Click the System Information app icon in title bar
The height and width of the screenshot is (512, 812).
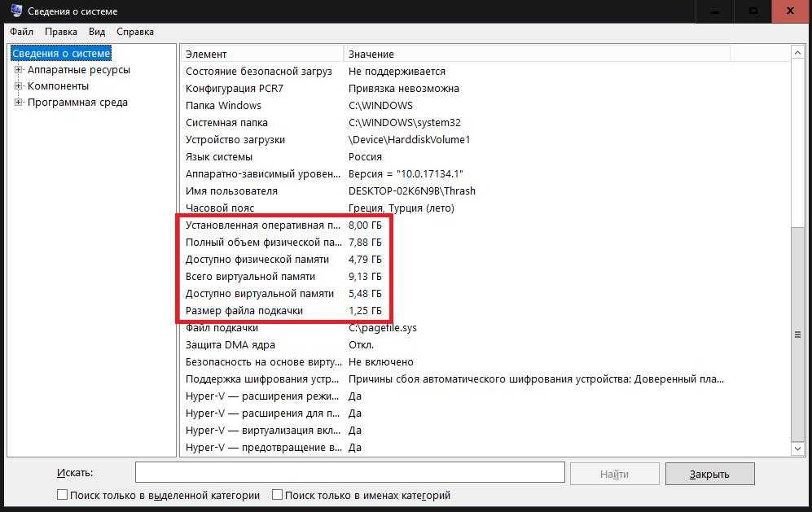(16, 11)
